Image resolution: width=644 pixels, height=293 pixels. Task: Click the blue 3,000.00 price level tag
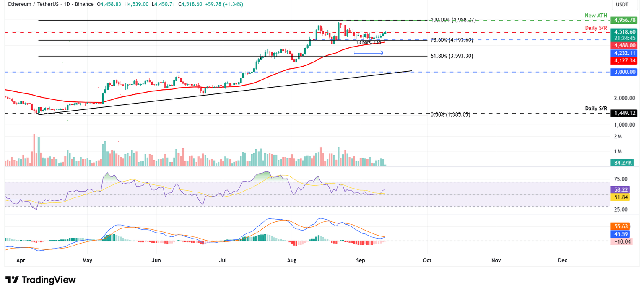[x=624, y=72]
